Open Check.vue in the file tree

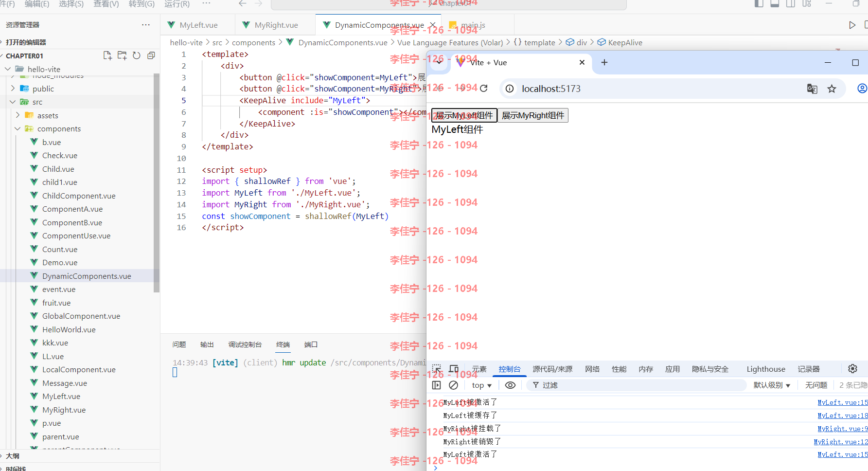pyautogui.click(x=60, y=155)
